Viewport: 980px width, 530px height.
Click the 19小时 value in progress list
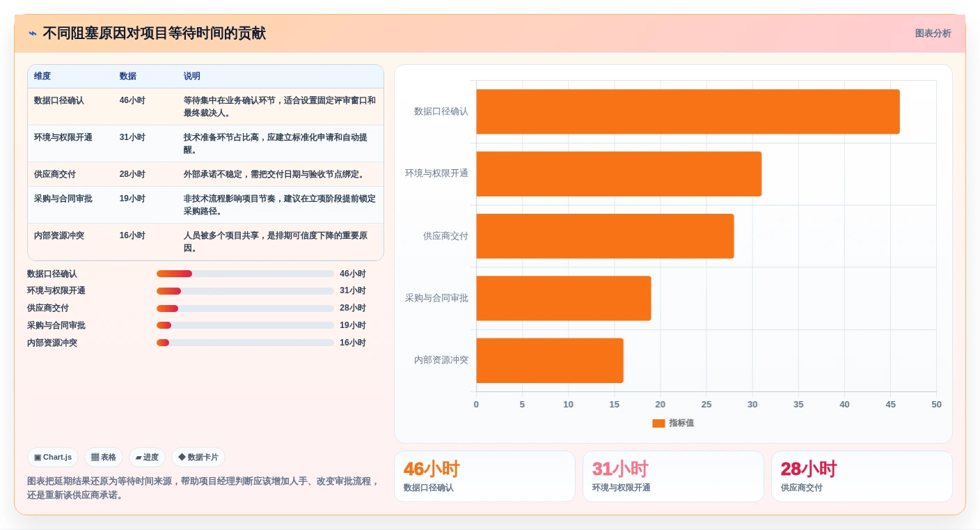[353, 325]
